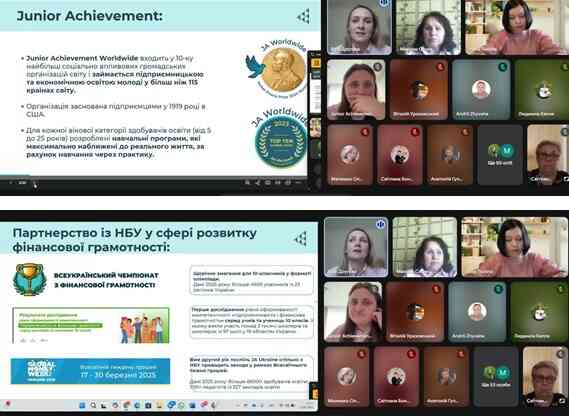Click the taskbar Search magnifier icon

pos(93,405)
